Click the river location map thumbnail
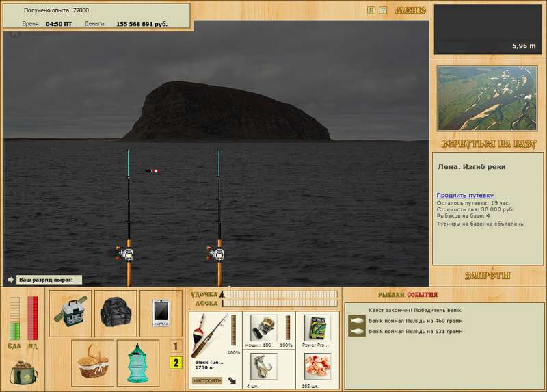Screen dimensions: 547x392 click(x=487, y=99)
